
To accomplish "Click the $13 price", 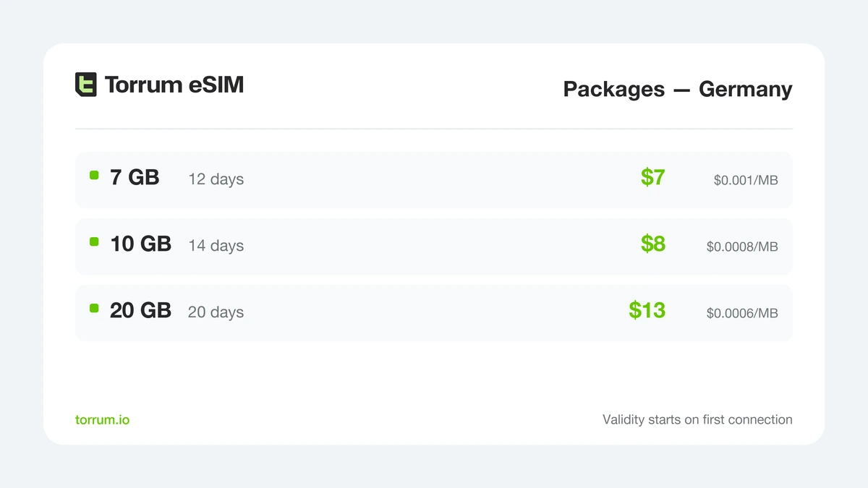I will pos(647,310).
